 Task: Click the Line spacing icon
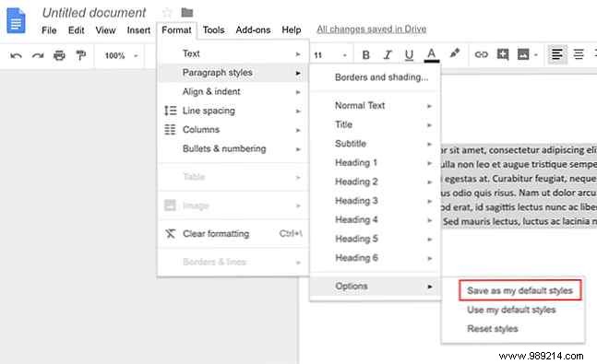tap(170, 111)
